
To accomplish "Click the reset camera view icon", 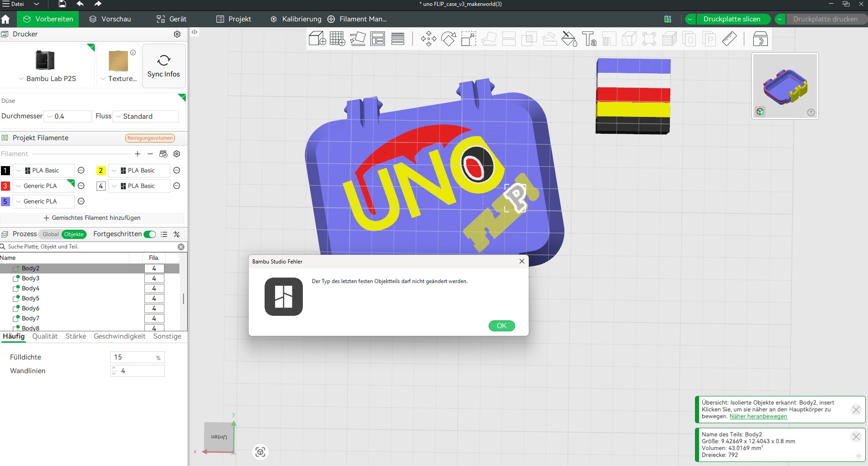I will pyautogui.click(x=260, y=452).
